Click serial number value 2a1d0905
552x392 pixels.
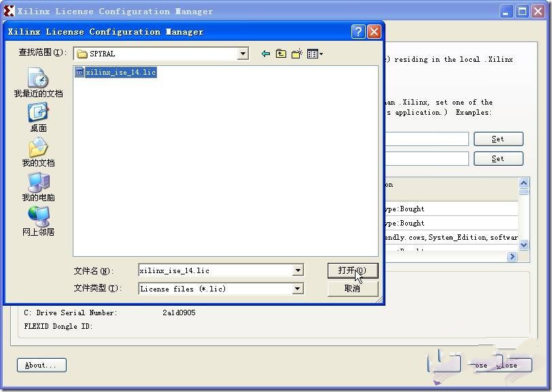pyautogui.click(x=179, y=313)
